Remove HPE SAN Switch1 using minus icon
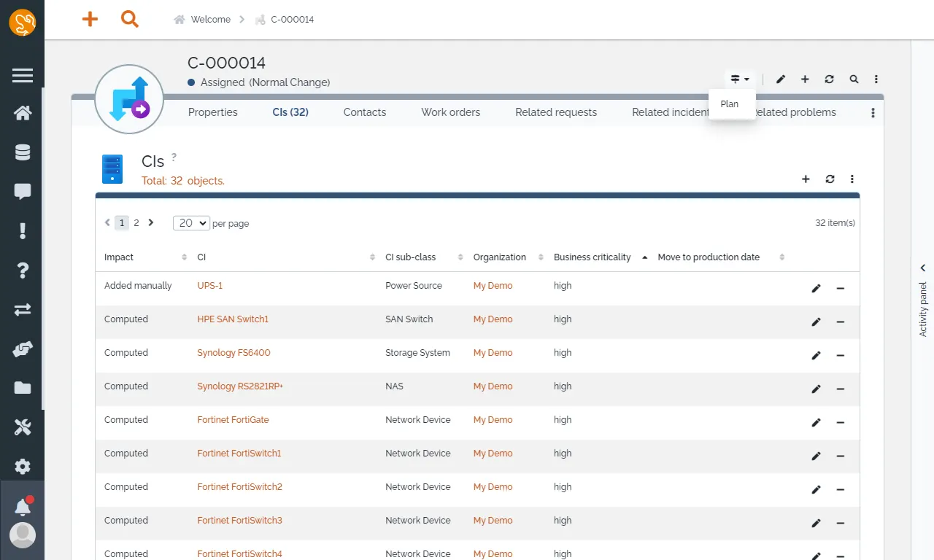The image size is (934, 560). pos(841,322)
